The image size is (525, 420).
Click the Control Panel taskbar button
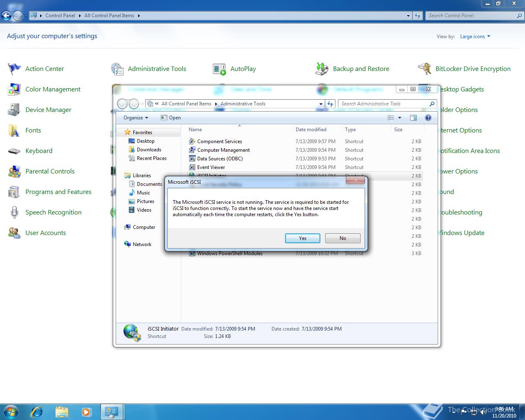112,412
